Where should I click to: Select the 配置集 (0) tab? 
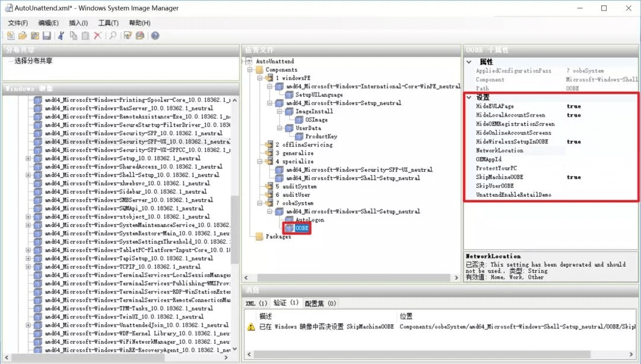click(x=320, y=304)
